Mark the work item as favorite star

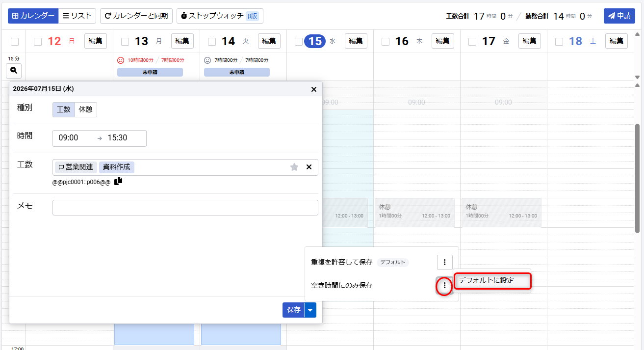(294, 167)
